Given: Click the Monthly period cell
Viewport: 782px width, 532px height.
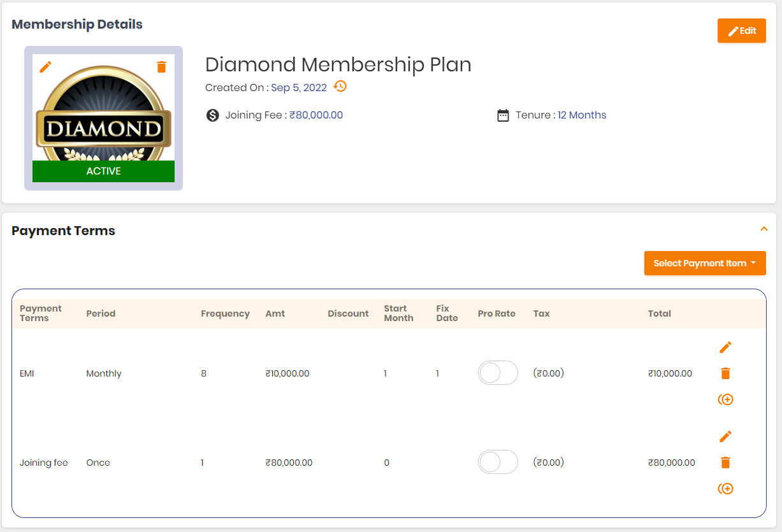Looking at the screenshot, I should (104, 373).
